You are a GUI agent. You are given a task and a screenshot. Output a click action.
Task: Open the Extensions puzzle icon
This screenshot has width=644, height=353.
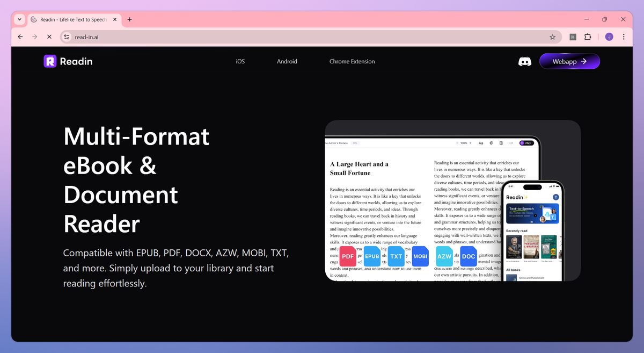(x=588, y=37)
